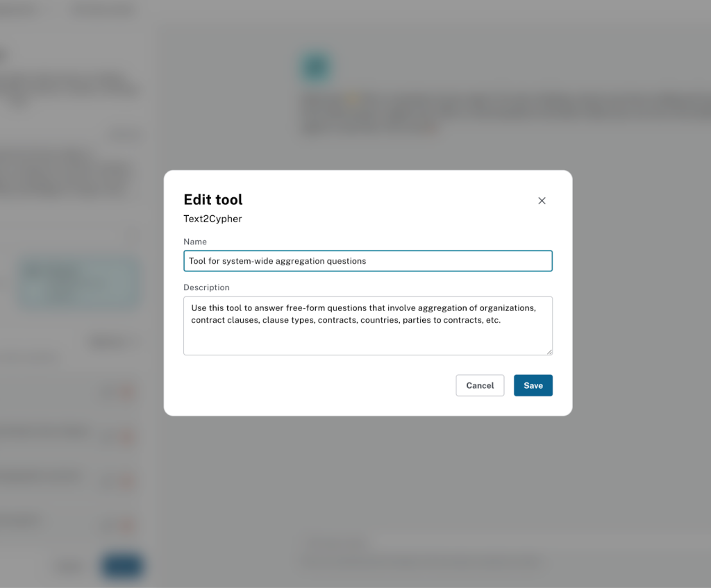Image resolution: width=711 pixels, height=588 pixels.
Task: Click the Save button
Action: pyautogui.click(x=533, y=385)
